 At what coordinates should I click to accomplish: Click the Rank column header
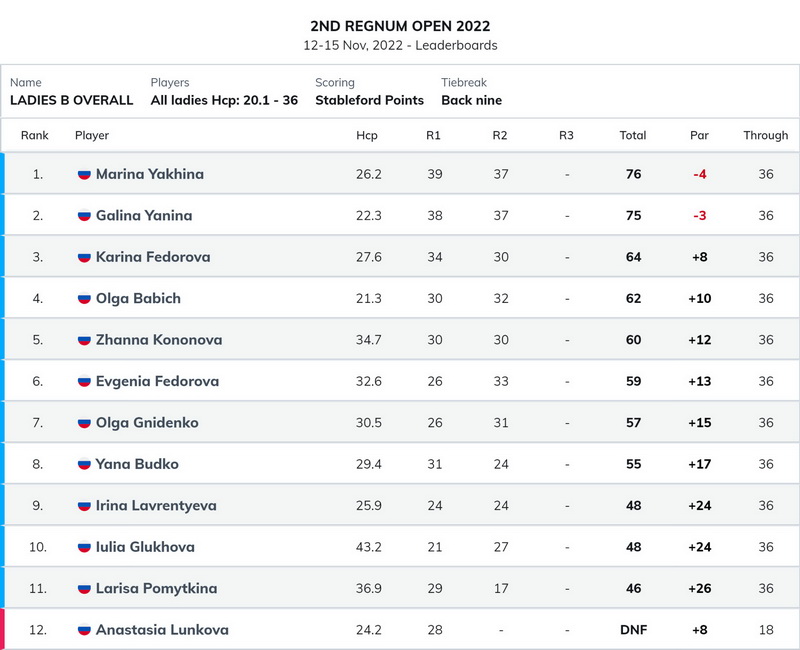point(35,135)
